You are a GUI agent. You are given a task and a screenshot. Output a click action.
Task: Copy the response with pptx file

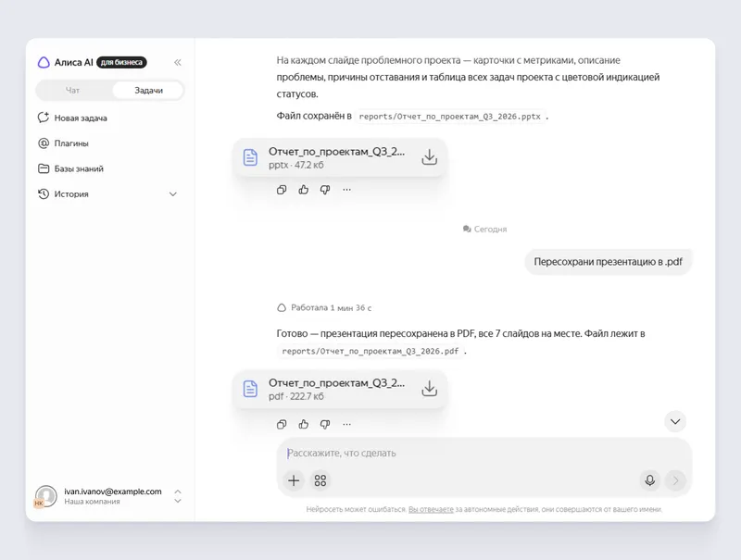(x=282, y=190)
